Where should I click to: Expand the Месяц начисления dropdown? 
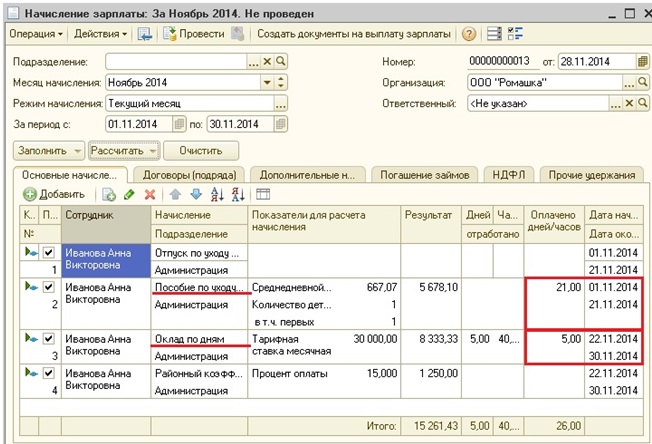pos(267,82)
